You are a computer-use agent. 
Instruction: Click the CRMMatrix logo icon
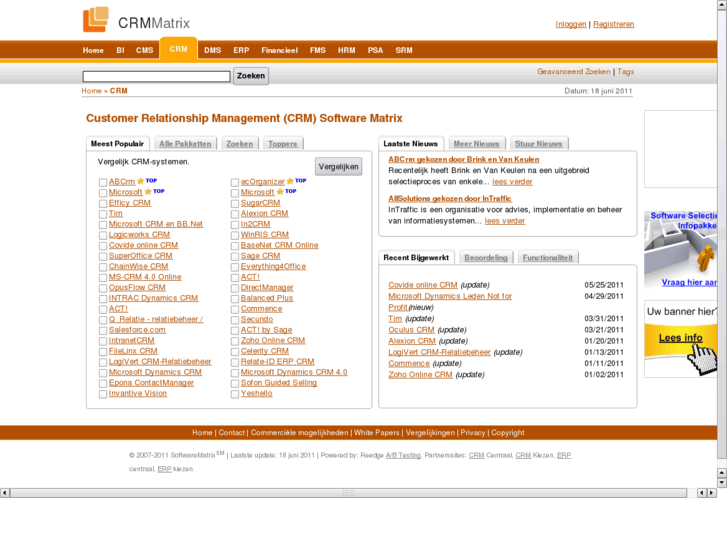pos(96,19)
